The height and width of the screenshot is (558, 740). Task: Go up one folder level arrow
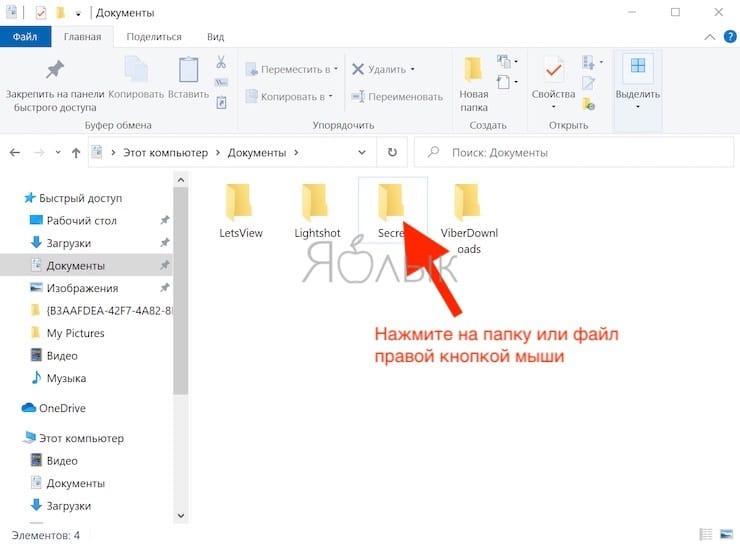tap(76, 152)
